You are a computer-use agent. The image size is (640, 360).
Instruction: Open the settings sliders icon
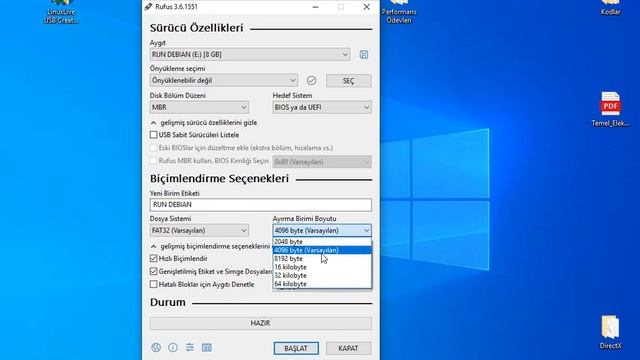click(x=190, y=347)
